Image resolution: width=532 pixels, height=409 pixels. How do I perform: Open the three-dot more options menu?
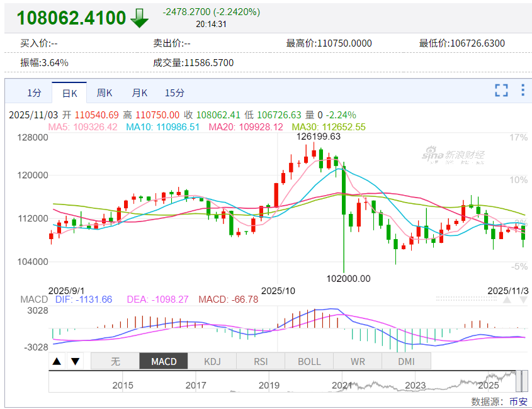pos(523,90)
